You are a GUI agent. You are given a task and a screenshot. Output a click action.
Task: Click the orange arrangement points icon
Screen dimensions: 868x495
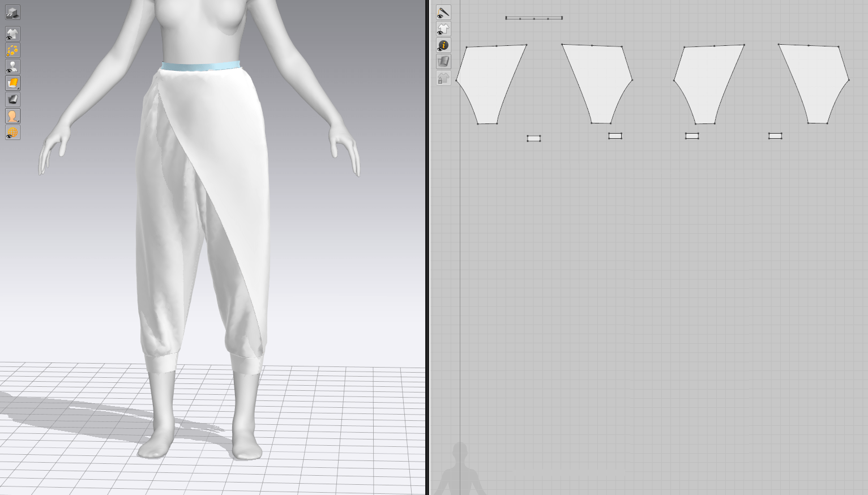(x=12, y=50)
